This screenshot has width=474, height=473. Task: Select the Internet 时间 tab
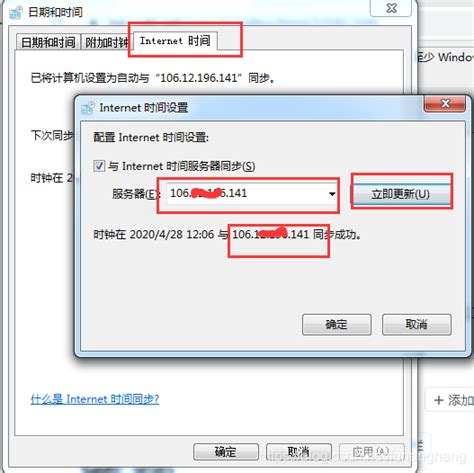point(175,41)
